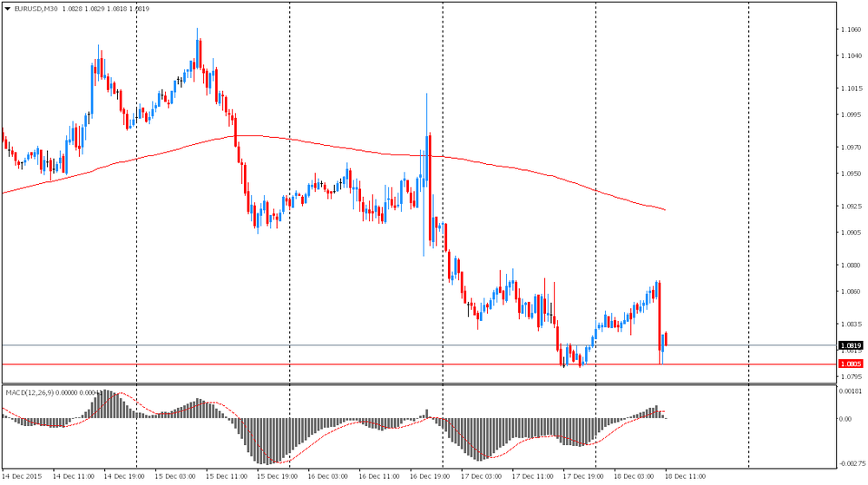Click the 1.1060 price axis label

point(851,29)
